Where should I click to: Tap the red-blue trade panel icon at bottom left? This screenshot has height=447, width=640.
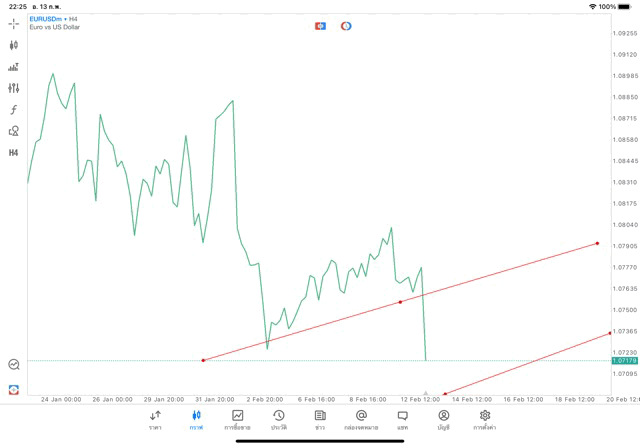(14, 389)
